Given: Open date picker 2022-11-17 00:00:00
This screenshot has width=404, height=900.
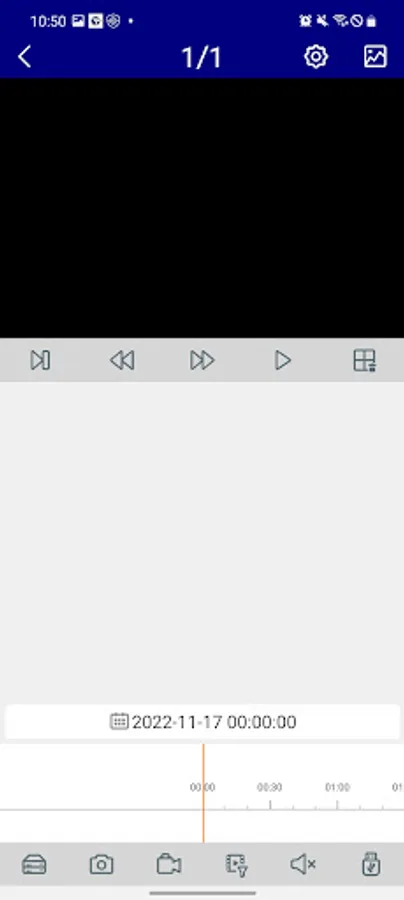Looking at the screenshot, I should 202,721.
